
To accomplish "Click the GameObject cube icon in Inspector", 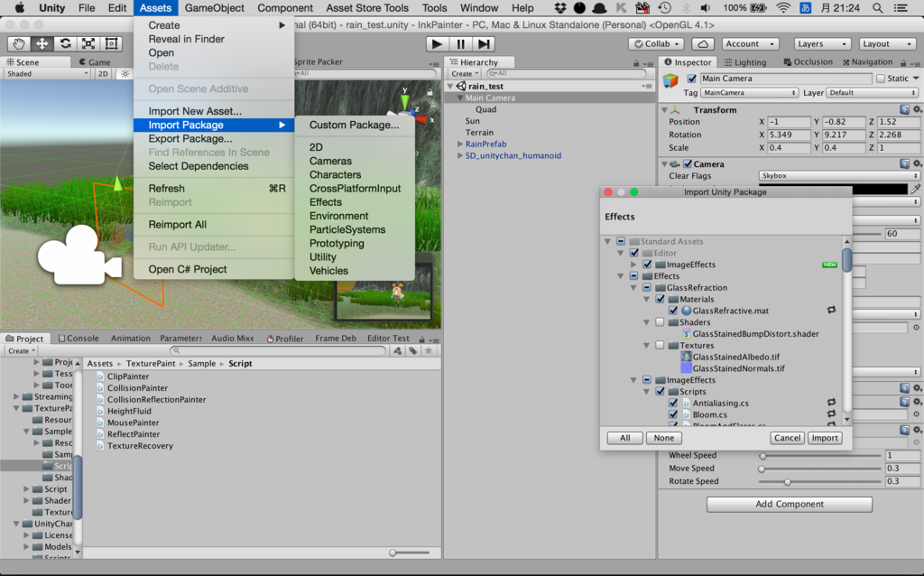I will (x=670, y=80).
